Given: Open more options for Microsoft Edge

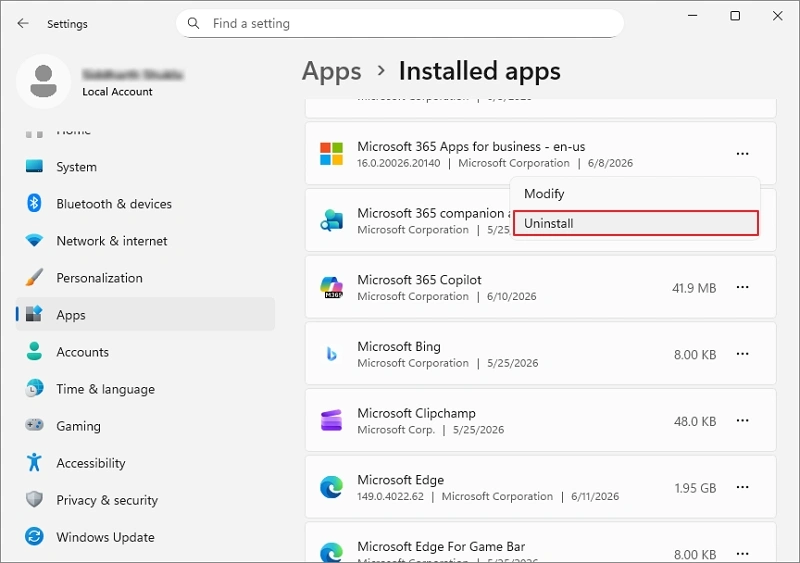Looking at the screenshot, I should [742, 487].
